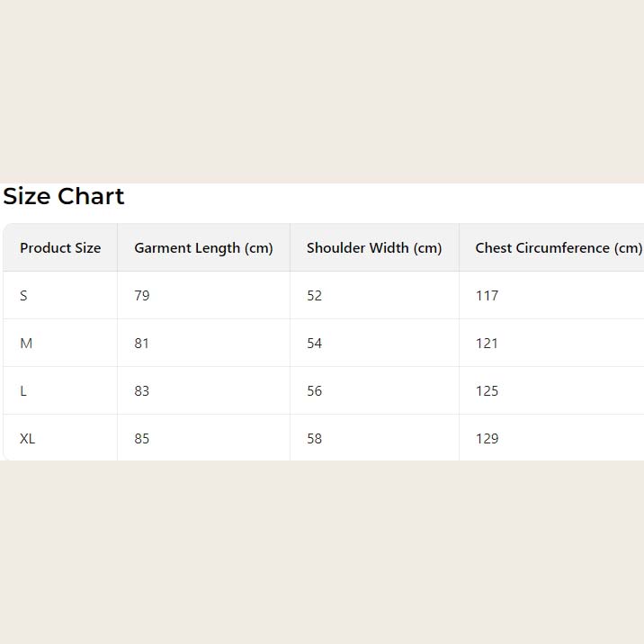Click the Shoulder Width (cm) header

[x=374, y=248]
